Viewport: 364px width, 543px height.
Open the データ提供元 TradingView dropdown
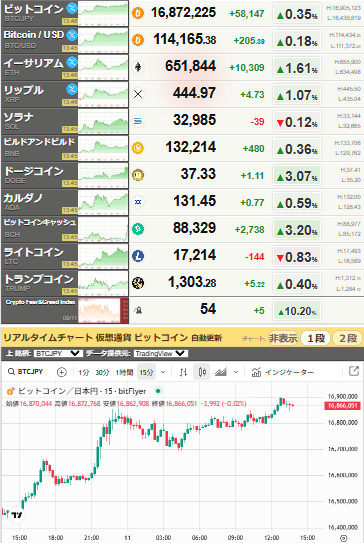click(161, 353)
